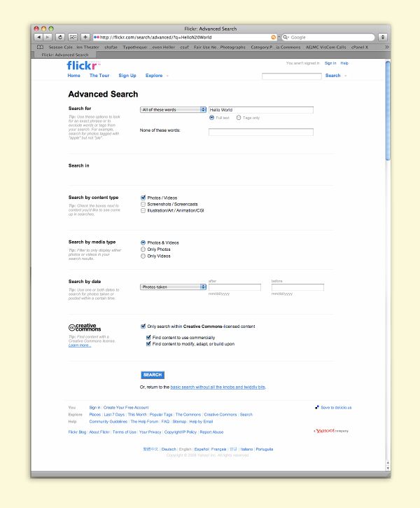Click the page reload icon in the toolbar
420x508 pixels.
tap(60, 37)
